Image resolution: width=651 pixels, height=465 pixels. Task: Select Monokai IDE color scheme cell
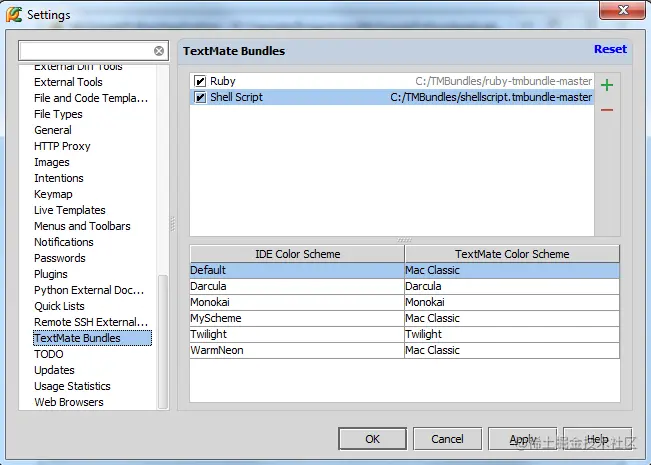point(297,302)
